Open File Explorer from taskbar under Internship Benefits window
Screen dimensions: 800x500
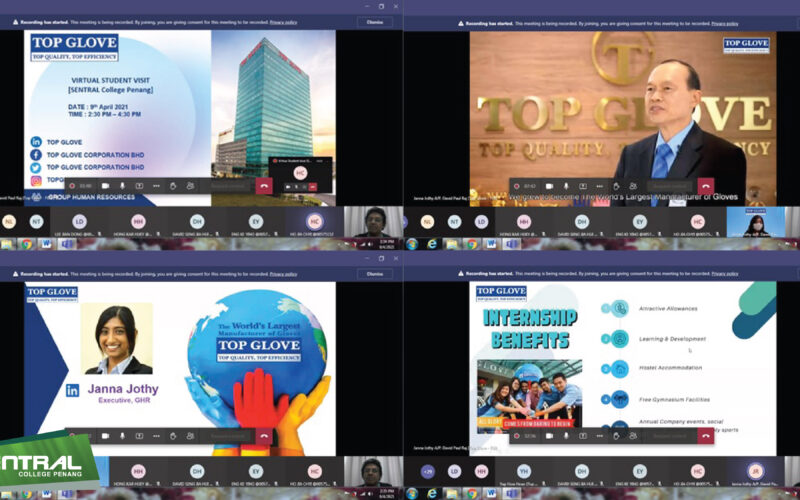[452, 494]
